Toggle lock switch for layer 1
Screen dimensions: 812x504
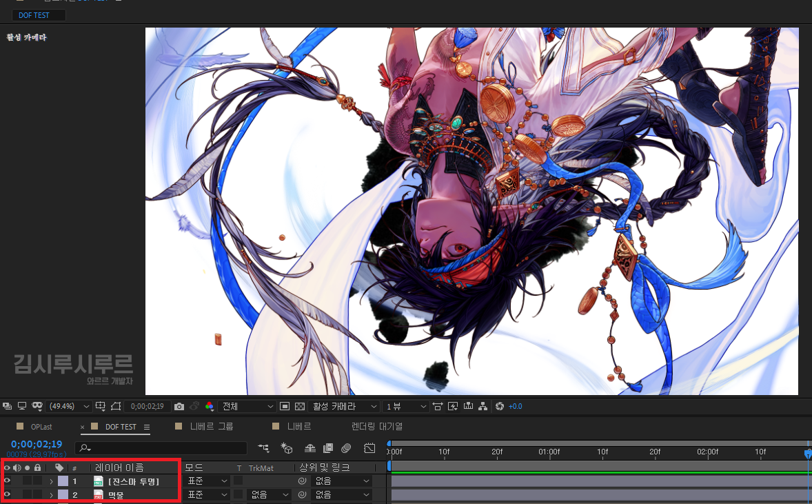click(x=37, y=481)
